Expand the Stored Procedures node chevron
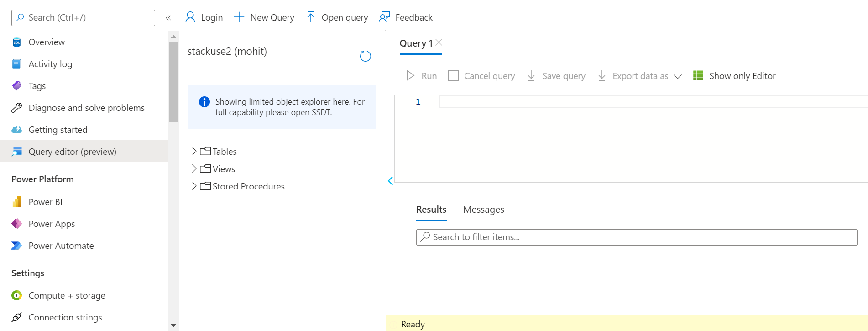The height and width of the screenshot is (331, 868). (x=194, y=186)
